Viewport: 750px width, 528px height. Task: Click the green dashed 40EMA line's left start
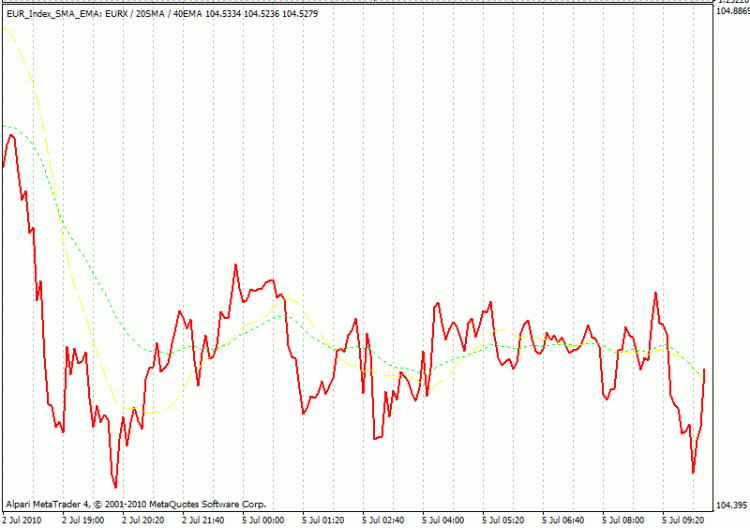click(x=5, y=126)
